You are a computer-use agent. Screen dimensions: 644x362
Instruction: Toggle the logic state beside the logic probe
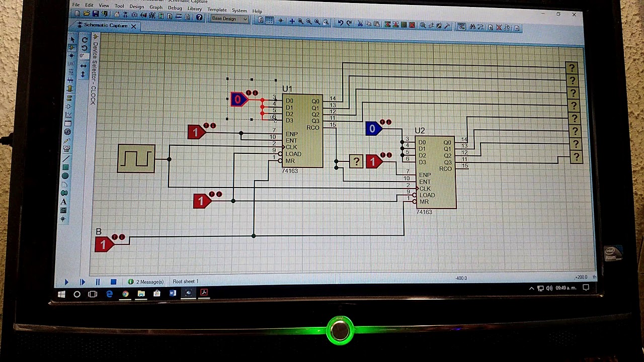[373, 162]
